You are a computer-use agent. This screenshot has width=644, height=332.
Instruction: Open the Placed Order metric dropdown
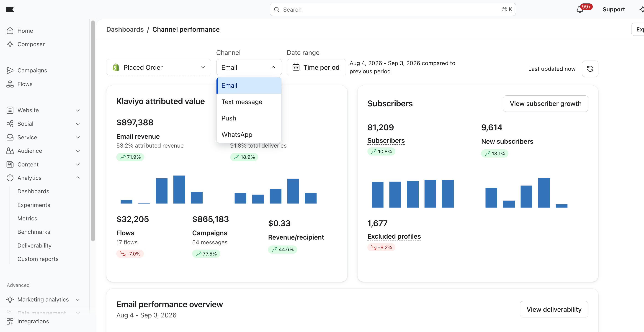coord(159,67)
